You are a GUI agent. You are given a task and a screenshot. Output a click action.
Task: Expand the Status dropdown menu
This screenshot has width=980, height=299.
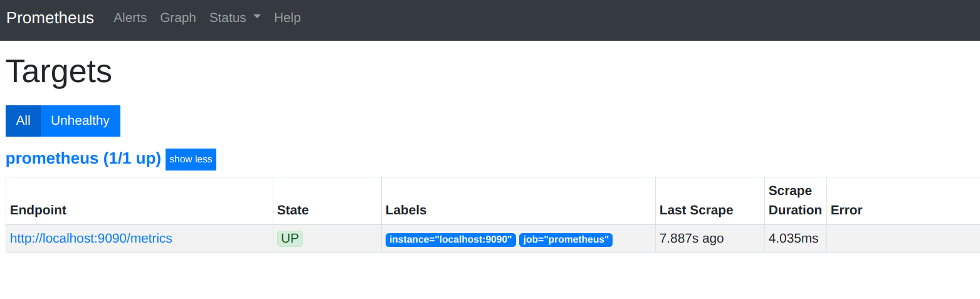(234, 18)
